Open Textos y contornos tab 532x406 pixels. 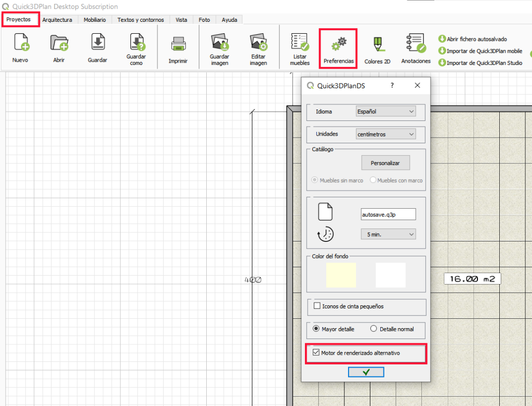click(140, 20)
